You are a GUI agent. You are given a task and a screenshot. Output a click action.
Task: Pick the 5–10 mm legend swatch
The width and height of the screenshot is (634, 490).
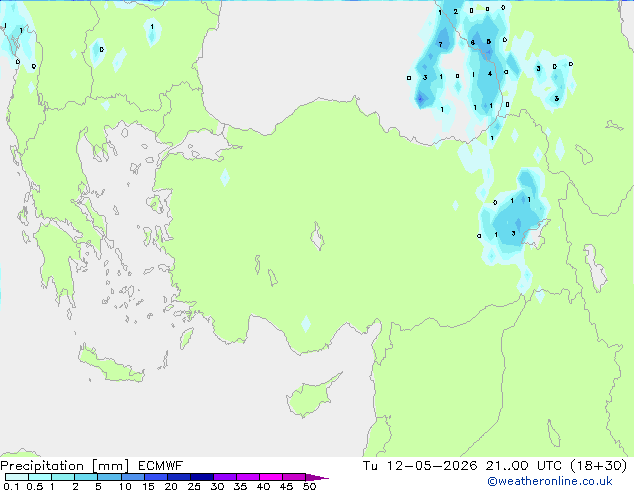[109, 477]
